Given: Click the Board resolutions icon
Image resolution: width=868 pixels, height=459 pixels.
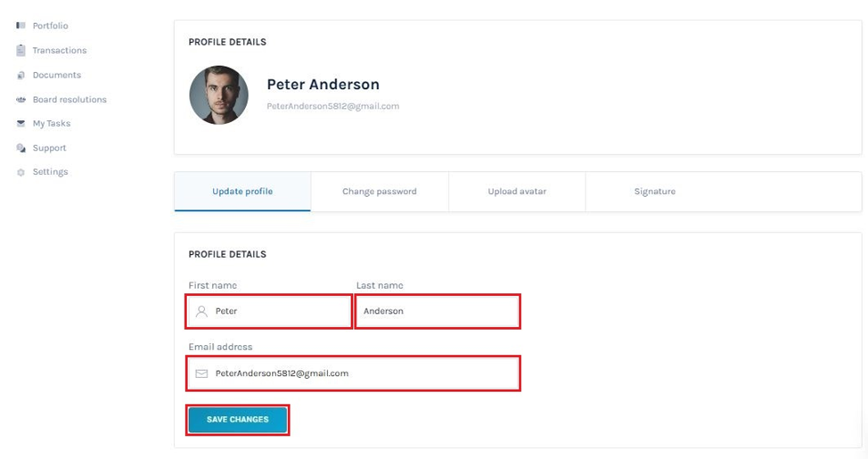Looking at the screenshot, I should coord(20,100).
